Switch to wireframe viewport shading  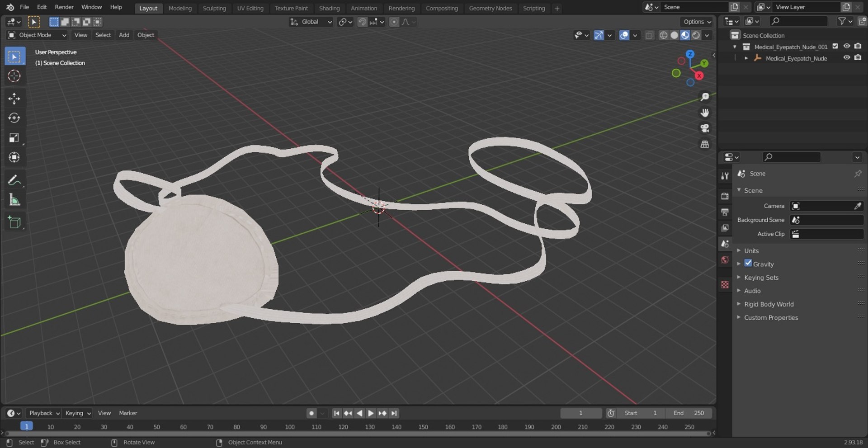tap(663, 35)
